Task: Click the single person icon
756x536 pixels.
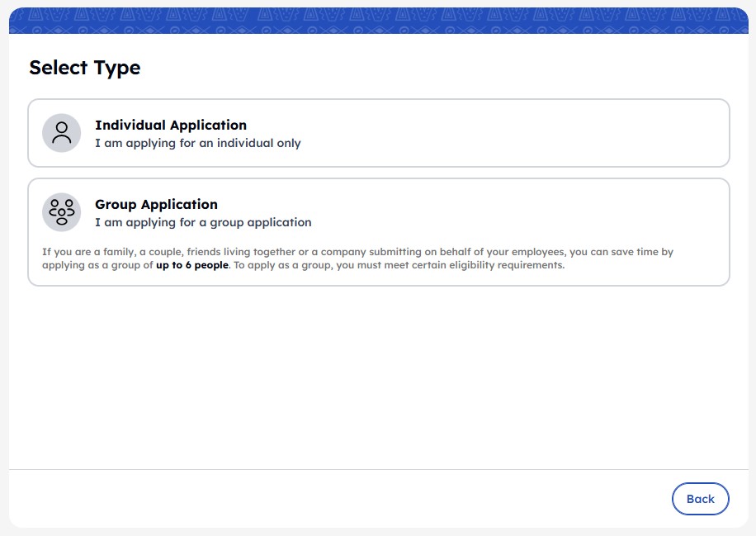Action: 61,133
